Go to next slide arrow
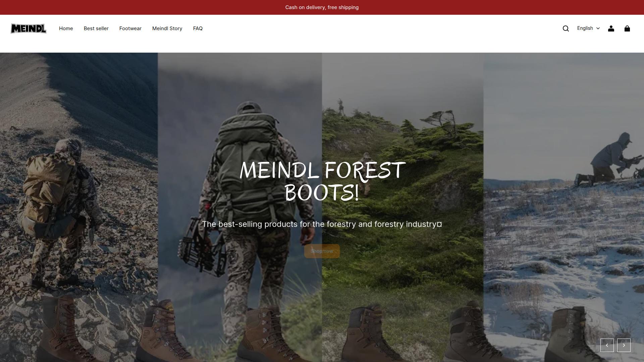Viewport: 644px width, 362px height. click(x=624, y=345)
